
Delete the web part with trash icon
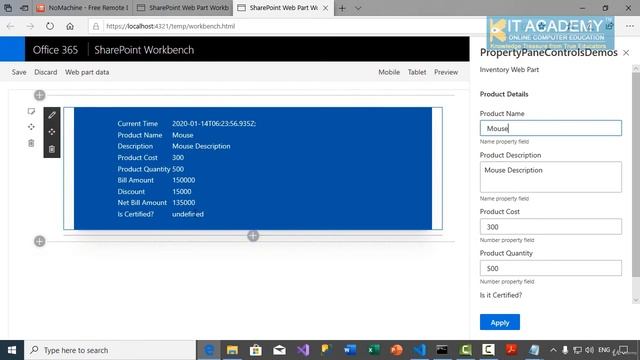pos(52,149)
